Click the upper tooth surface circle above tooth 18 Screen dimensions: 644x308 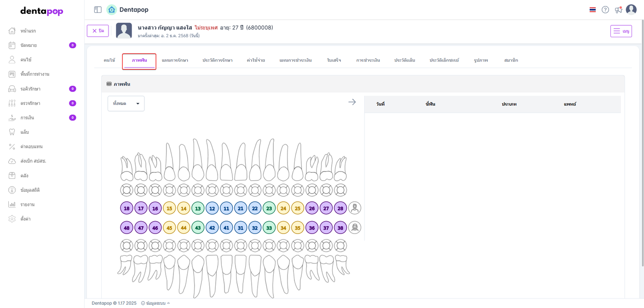click(126, 190)
